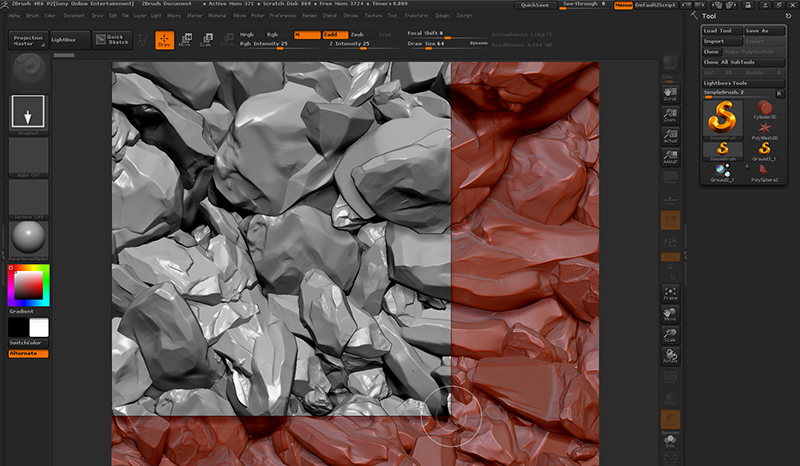800x466 pixels.
Task: Open the Stroke menu
Action: click(x=351, y=16)
